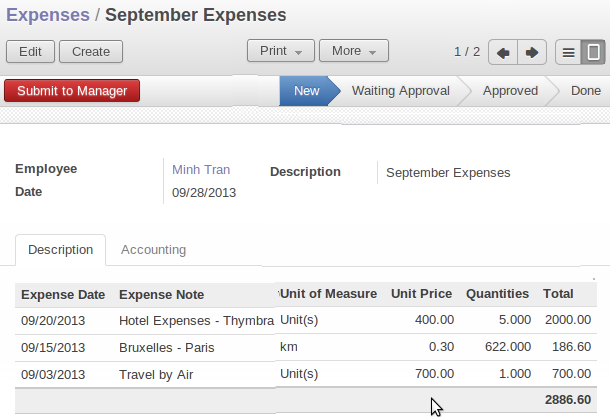Go to previous expense record arrow
This screenshot has width=610, height=418.
coord(503,52)
